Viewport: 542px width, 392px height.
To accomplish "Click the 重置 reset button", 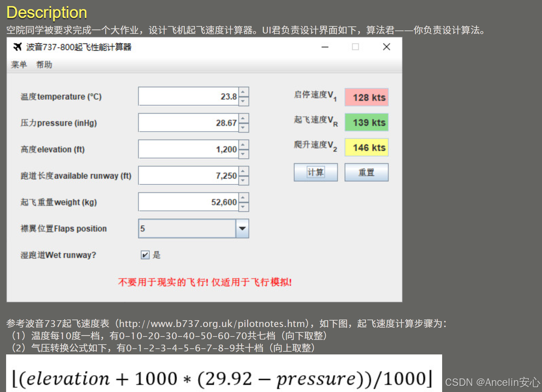I will click(366, 172).
